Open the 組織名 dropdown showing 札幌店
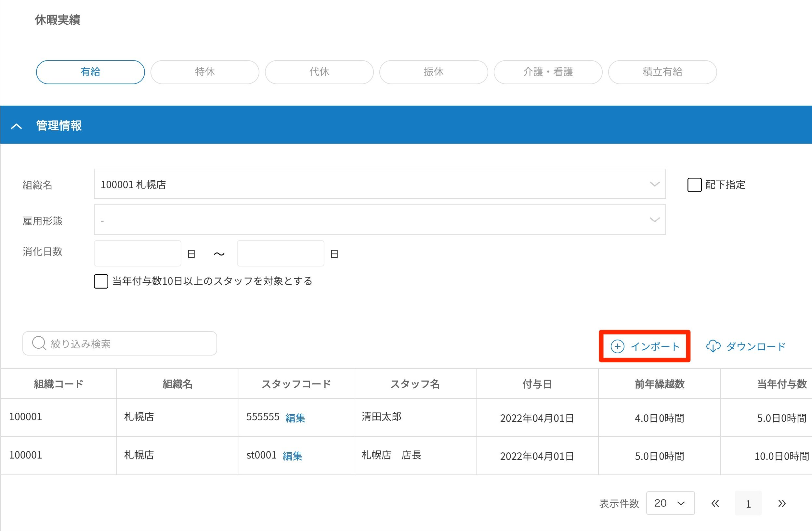The height and width of the screenshot is (531, 812). [379, 184]
